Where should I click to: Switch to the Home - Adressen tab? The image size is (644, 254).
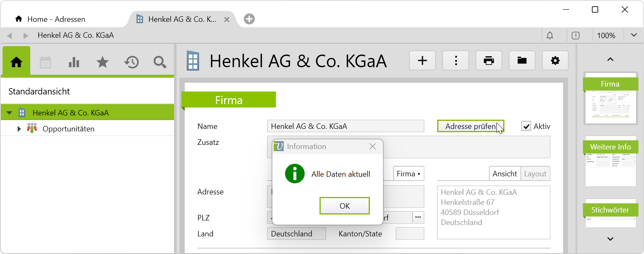56,19
